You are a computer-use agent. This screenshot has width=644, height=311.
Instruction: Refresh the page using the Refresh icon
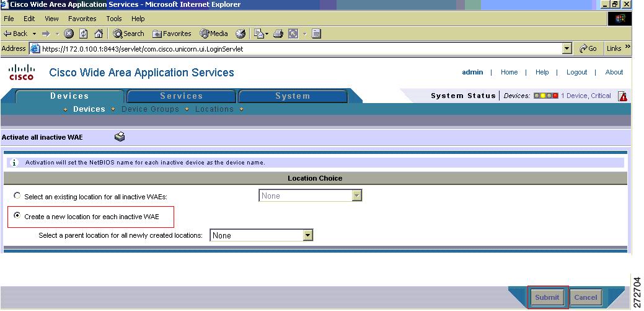click(84, 34)
